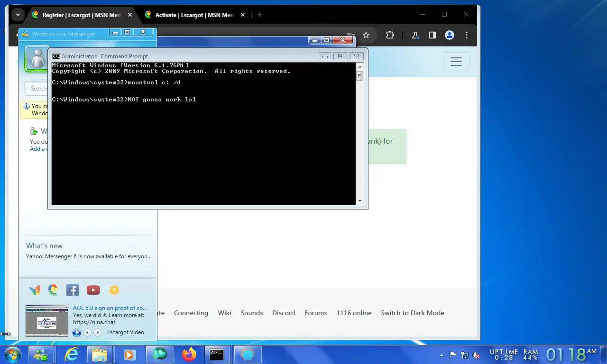
Task: Click the Forums footer link
Action: [x=316, y=313]
